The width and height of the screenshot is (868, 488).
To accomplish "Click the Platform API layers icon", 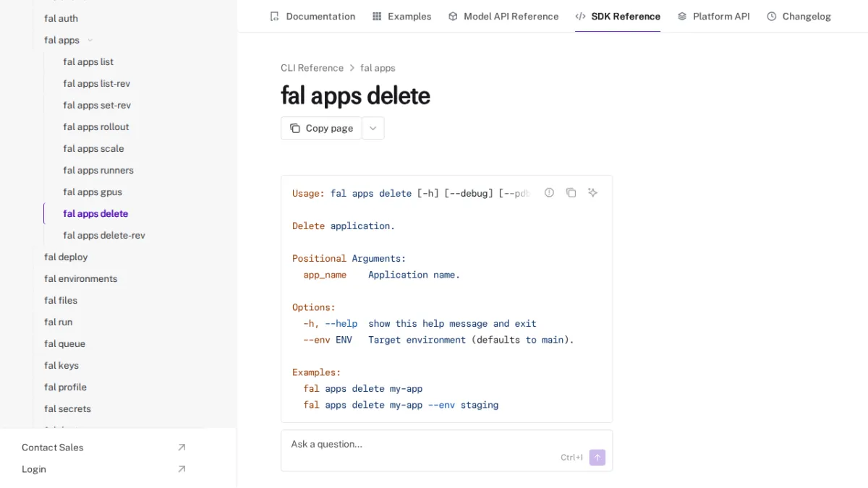I will [x=682, y=16].
